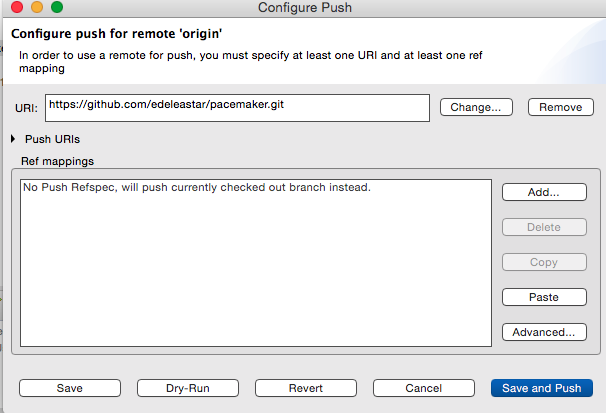Remove the configured URI
The image size is (606, 413).
tap(561, 107)
